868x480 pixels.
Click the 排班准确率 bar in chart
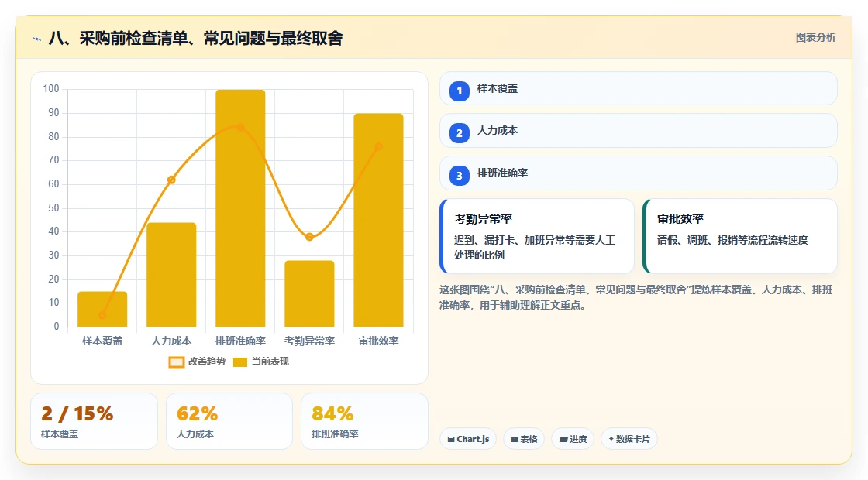point(240,208)
